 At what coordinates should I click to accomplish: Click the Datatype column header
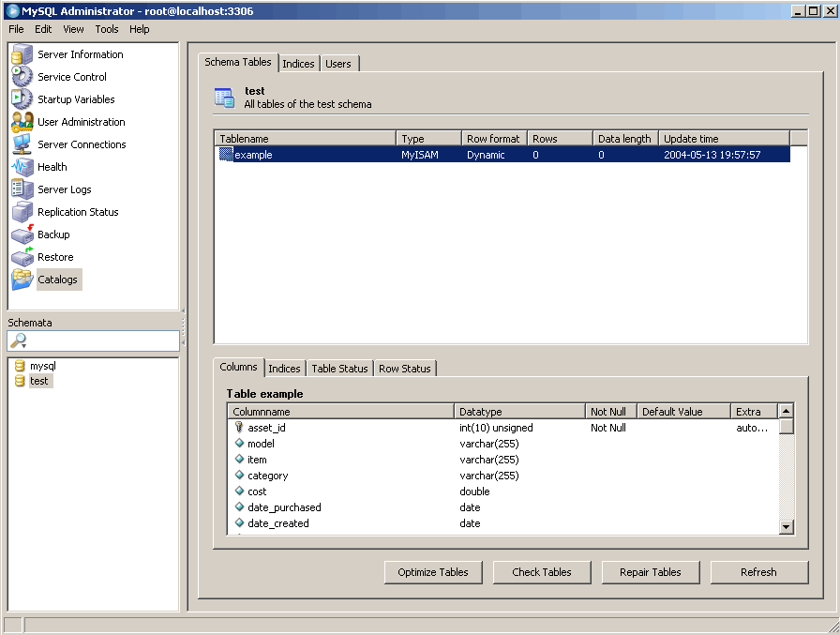click(520, 412)
